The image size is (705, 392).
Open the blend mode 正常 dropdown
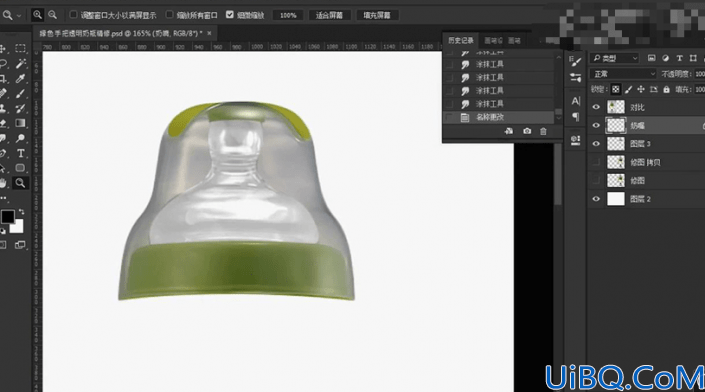[623, 74]
